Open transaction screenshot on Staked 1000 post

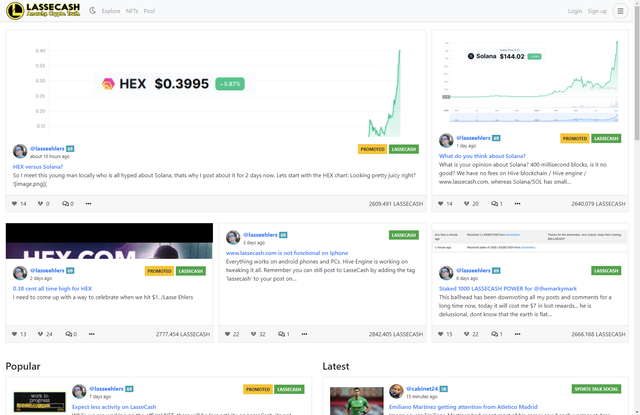coord(530,241)
